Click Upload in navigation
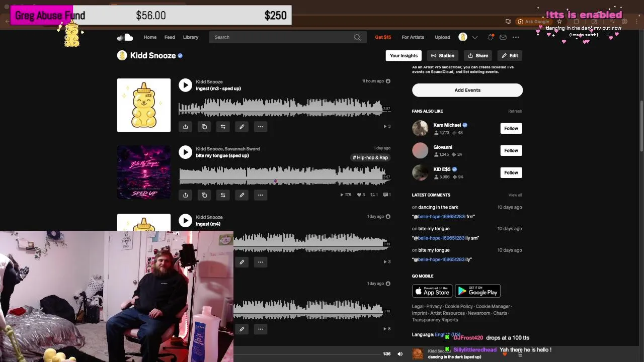 [x=443, y=37]
